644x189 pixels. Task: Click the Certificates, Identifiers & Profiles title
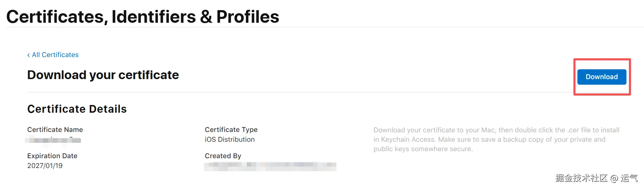pos(143,17)
